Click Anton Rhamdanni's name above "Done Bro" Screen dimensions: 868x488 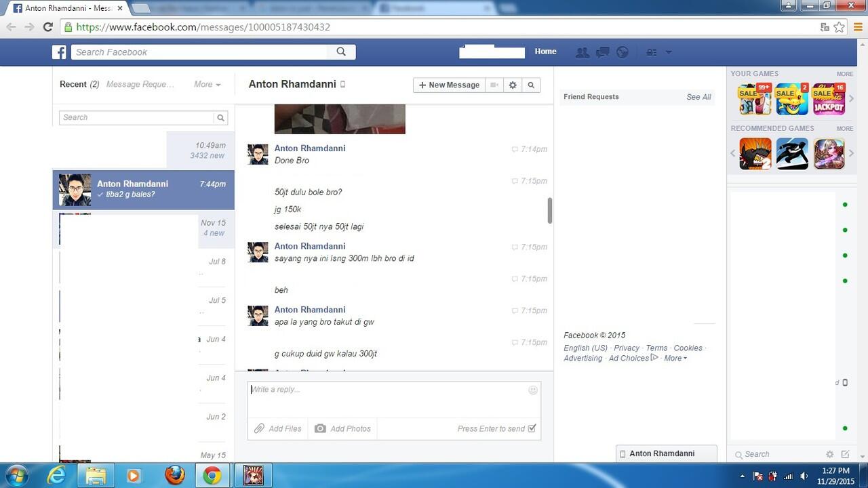pyautogui.click(x=310, y=148)
